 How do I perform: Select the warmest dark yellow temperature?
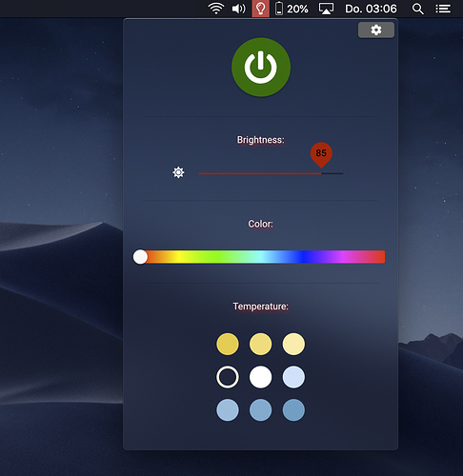(228, 344)
